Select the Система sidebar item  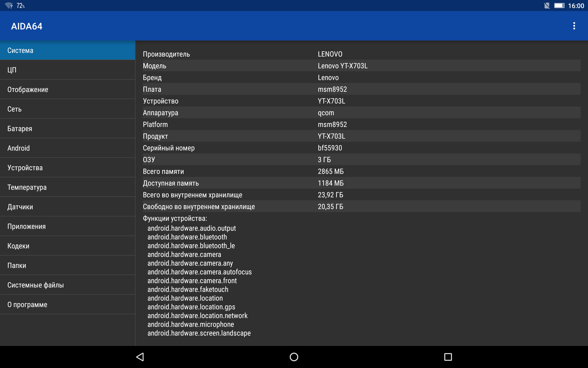point(68,50)
